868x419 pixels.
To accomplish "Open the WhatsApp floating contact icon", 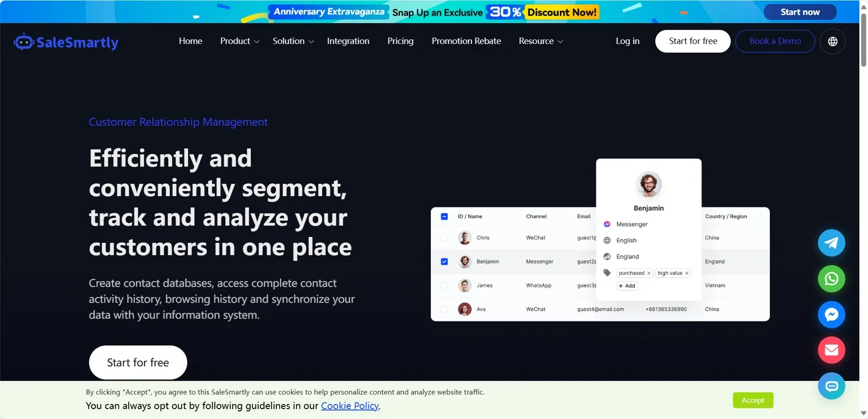I will (831, 279).
